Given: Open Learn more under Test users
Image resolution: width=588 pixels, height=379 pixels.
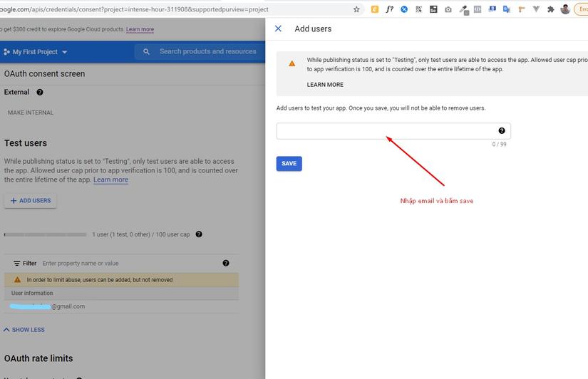Looking at the screenshot, I should 110,180.
